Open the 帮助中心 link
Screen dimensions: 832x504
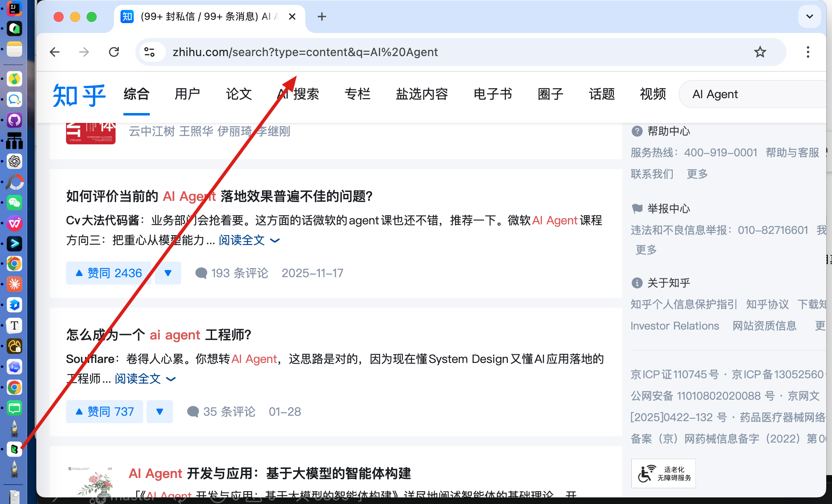click(x=669, y=131)
